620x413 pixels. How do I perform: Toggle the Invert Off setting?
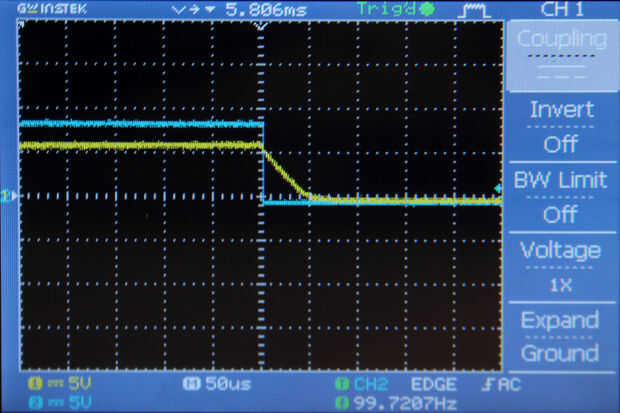click(561, 127)
